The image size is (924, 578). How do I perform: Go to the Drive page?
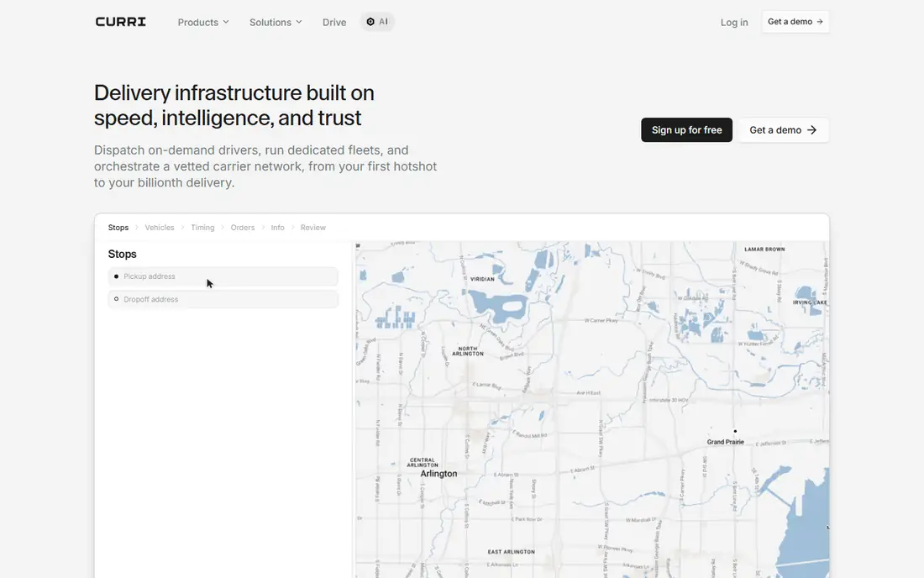(334, 23)
